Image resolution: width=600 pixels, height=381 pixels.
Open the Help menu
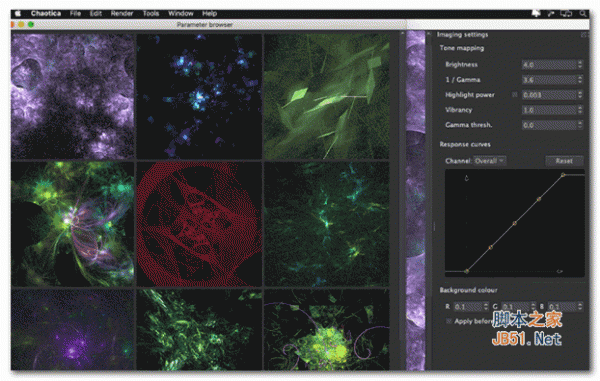click(209, 13)
